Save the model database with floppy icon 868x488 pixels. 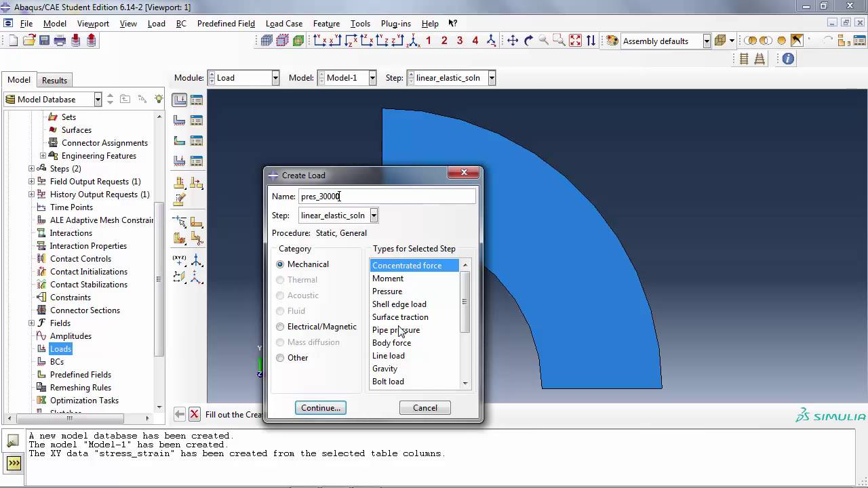point(44,41)
